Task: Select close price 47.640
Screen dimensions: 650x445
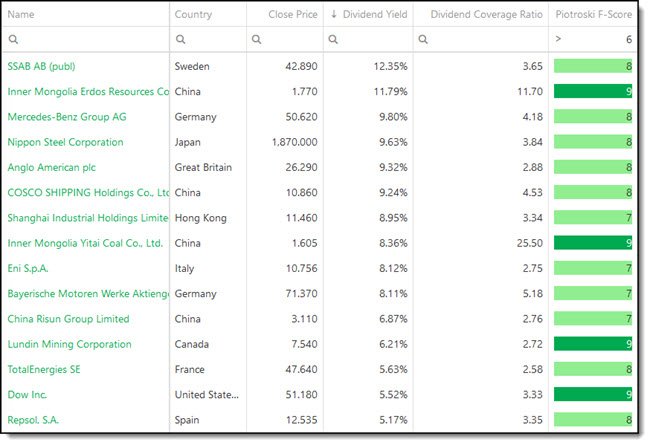Action: 301,370
